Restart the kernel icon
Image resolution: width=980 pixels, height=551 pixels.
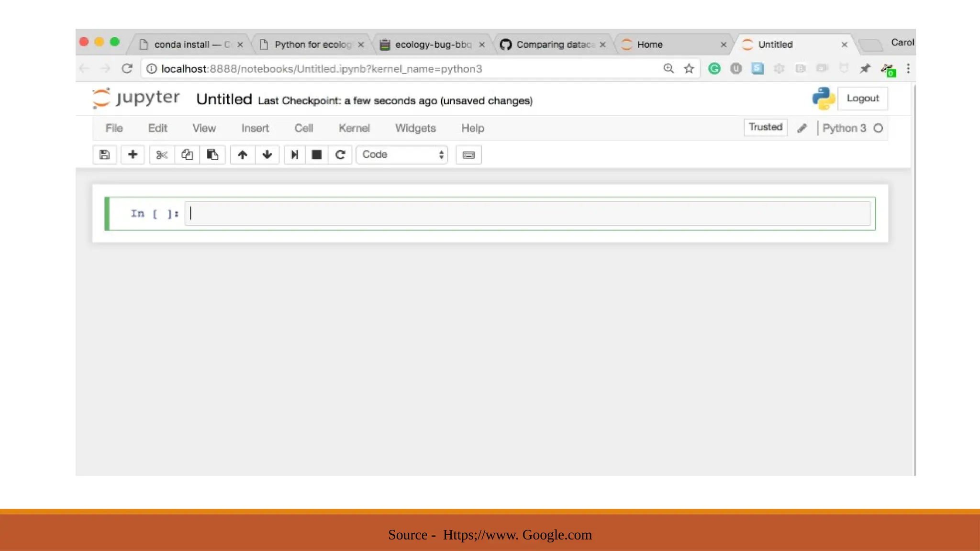[340, 154]
